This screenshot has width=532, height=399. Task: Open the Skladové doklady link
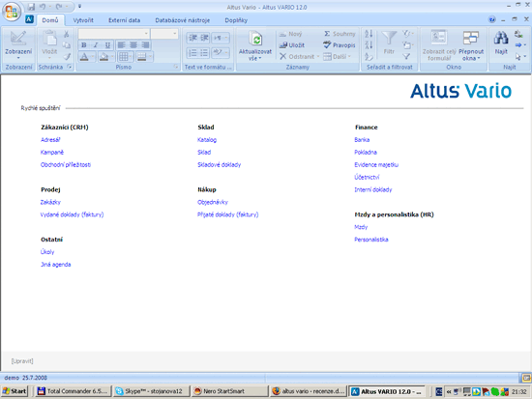220,165
